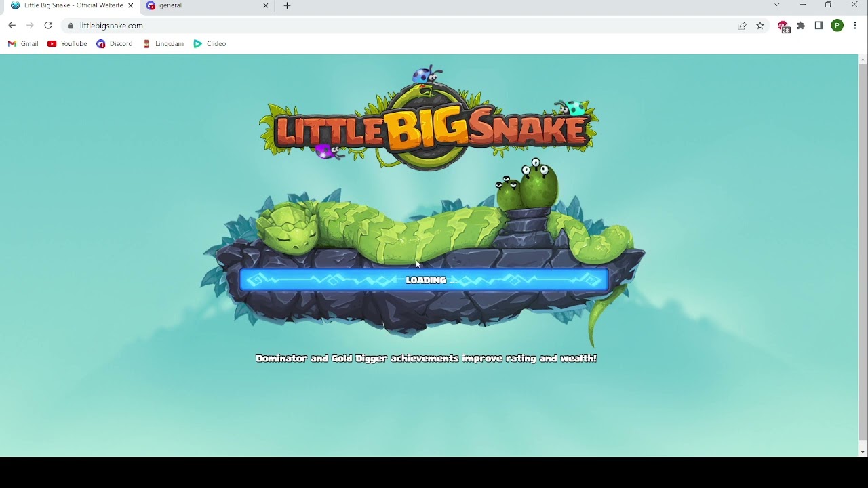Click the scrollbar down arrow

click(x=863, y=452)
